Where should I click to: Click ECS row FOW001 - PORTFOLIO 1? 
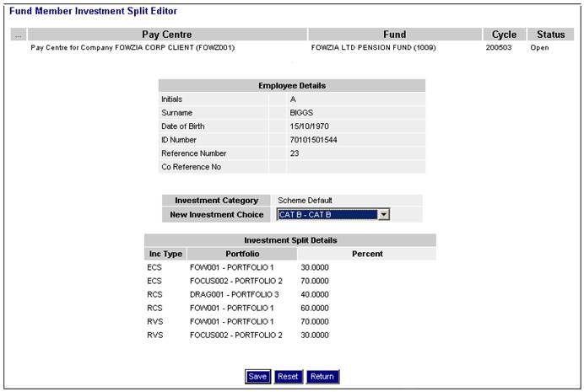point(232,267)
